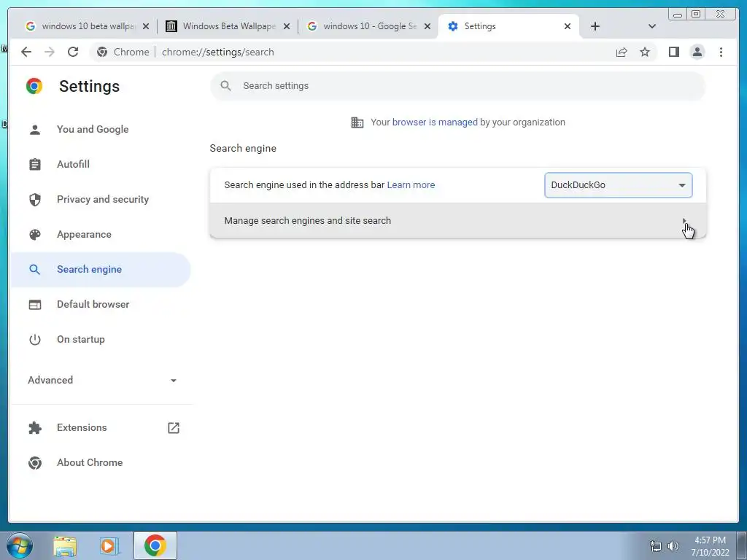Open the volume speaker tray icon
The image size is (747, 560).
(x=673, y=546)
